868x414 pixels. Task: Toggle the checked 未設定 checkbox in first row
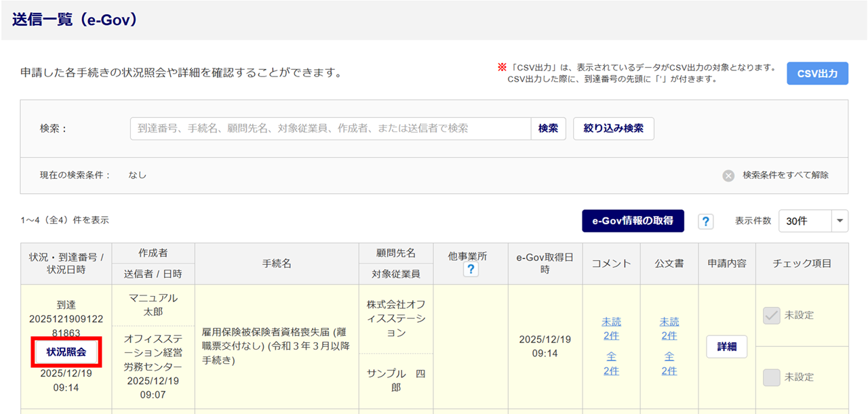772,315
